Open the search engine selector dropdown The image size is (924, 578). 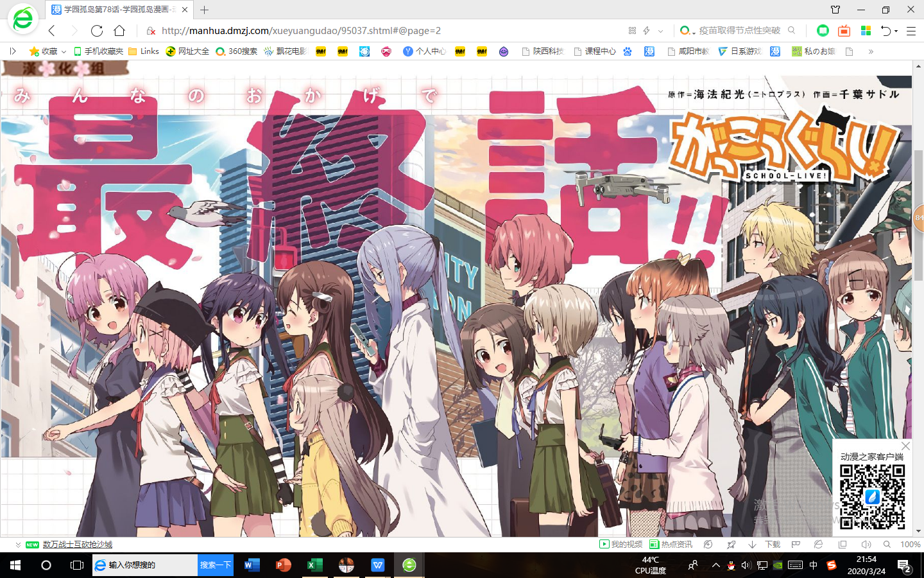(x=687, y=31)
